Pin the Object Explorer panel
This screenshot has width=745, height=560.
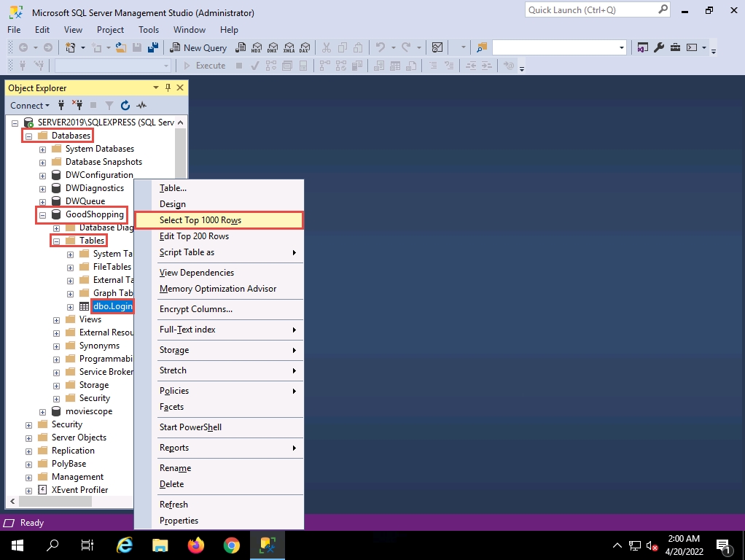168,87
